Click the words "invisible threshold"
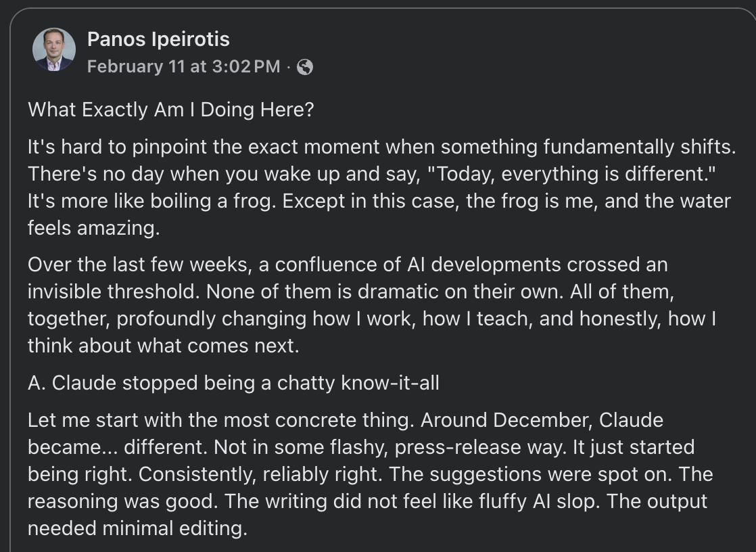Viewport: 756px width, 552px height. 112,292
